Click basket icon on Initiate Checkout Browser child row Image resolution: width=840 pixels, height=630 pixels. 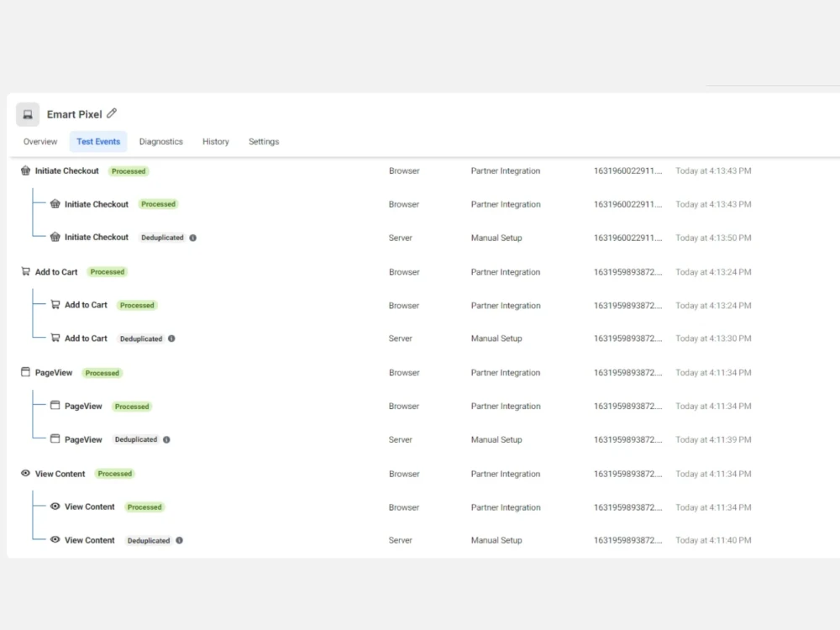pos(55,203)
